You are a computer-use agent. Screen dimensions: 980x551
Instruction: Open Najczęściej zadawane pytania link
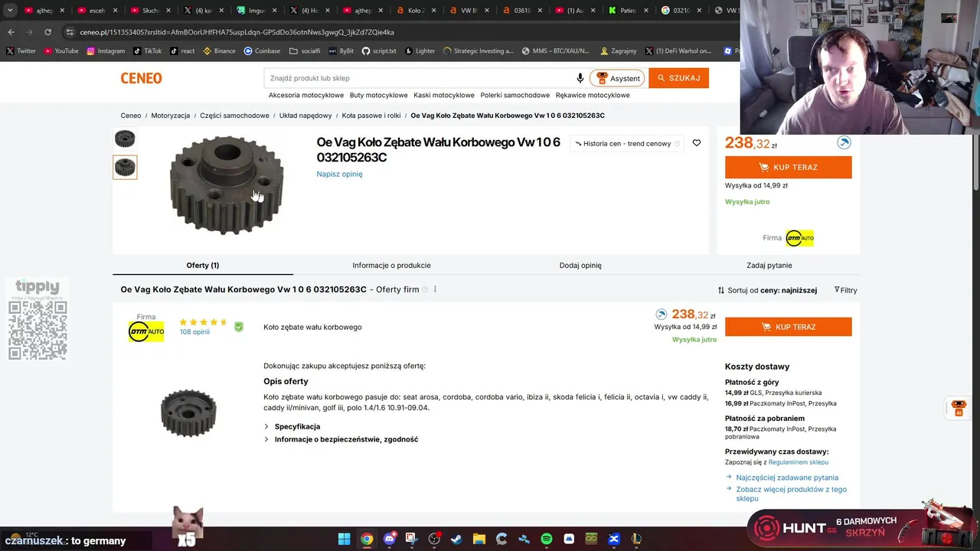787,478
